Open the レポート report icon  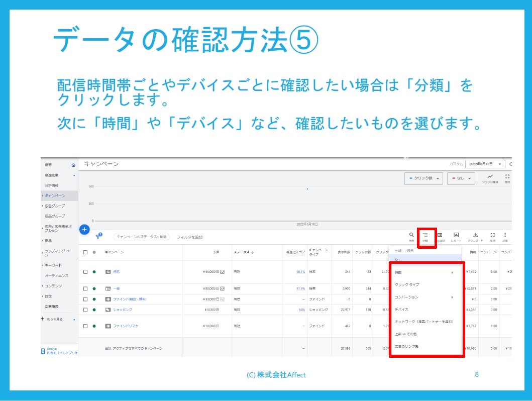456,235
